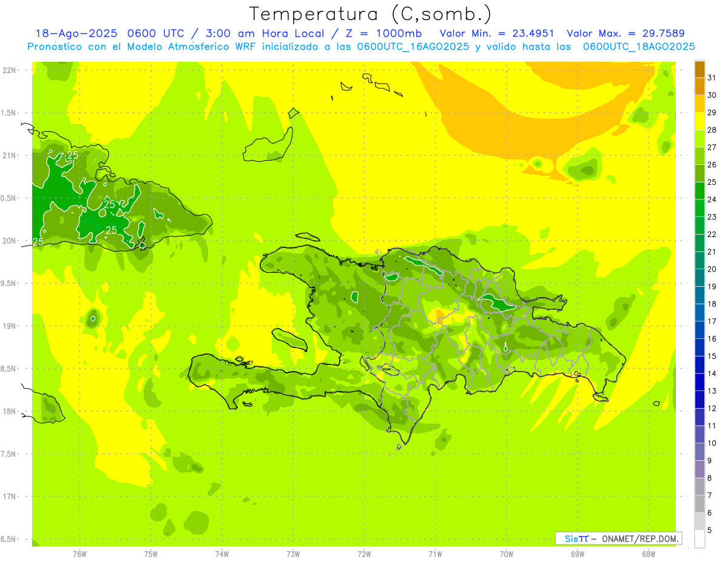Click the colorbar value "16"
This screenshot has width=728, height=562.
(x=712, y=339)
